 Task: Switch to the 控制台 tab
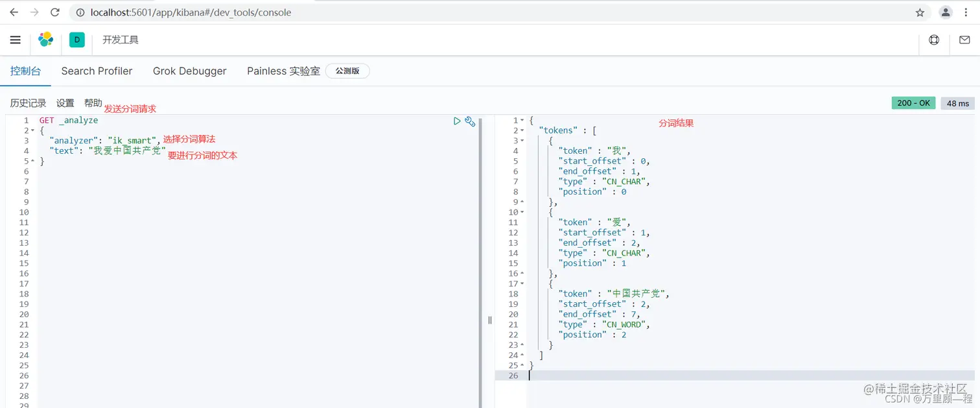tap(25, 71)
